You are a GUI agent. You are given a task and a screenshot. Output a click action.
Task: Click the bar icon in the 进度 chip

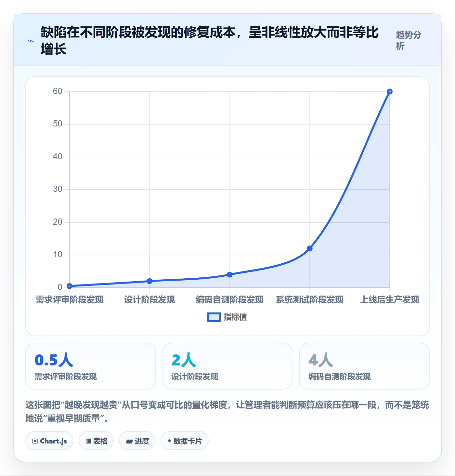(x=129, y=442)
